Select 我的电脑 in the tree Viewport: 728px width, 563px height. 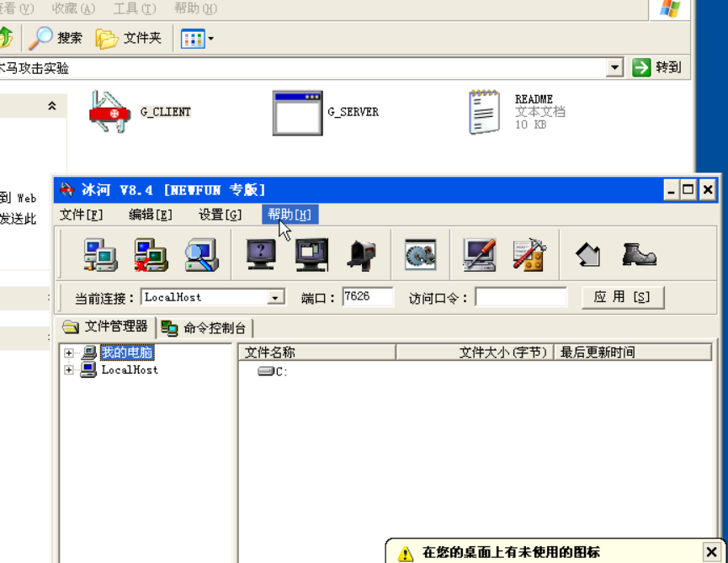click(127, 353)
